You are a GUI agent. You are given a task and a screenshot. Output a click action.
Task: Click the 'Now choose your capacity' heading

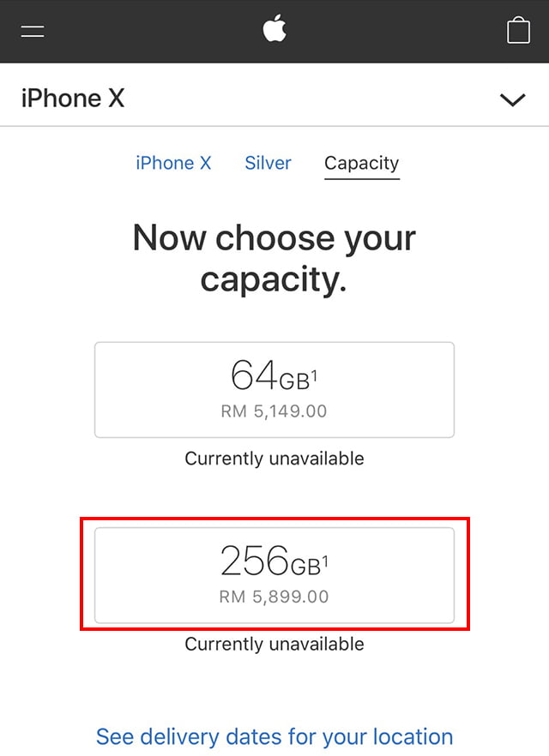[274, 259]
